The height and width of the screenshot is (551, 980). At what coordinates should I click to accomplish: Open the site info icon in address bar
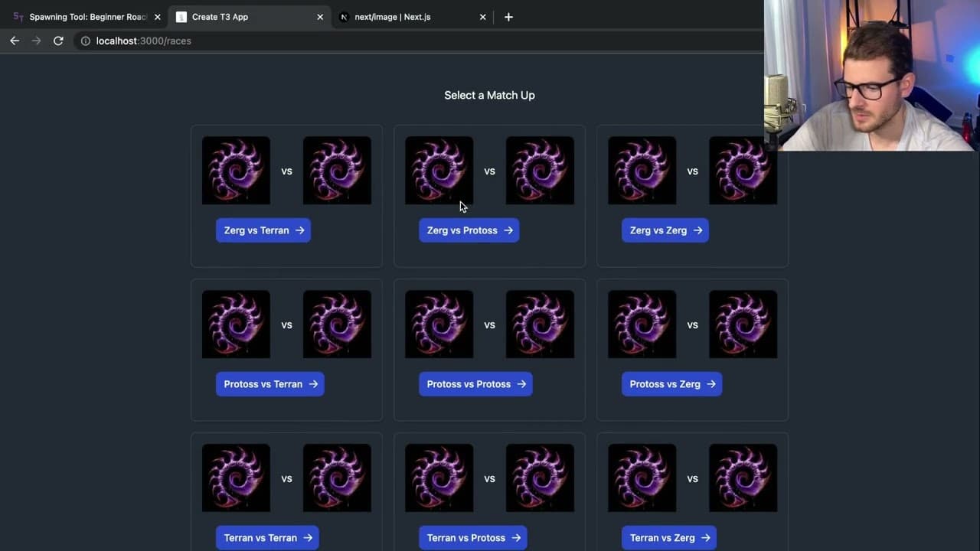(86, 41)
